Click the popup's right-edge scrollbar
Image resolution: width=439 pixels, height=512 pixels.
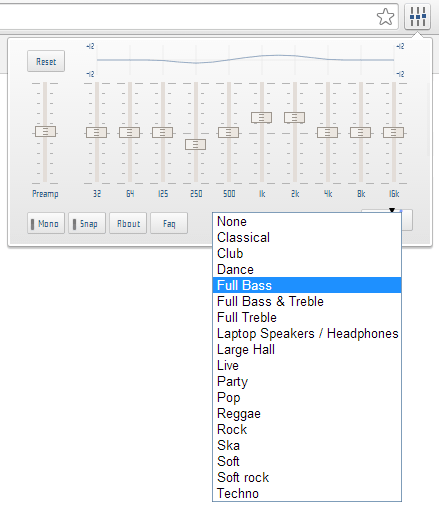(x=429, y=119)
